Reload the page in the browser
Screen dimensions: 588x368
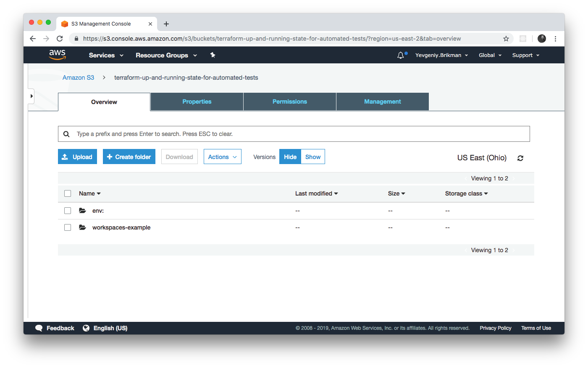tap(60, 39)
